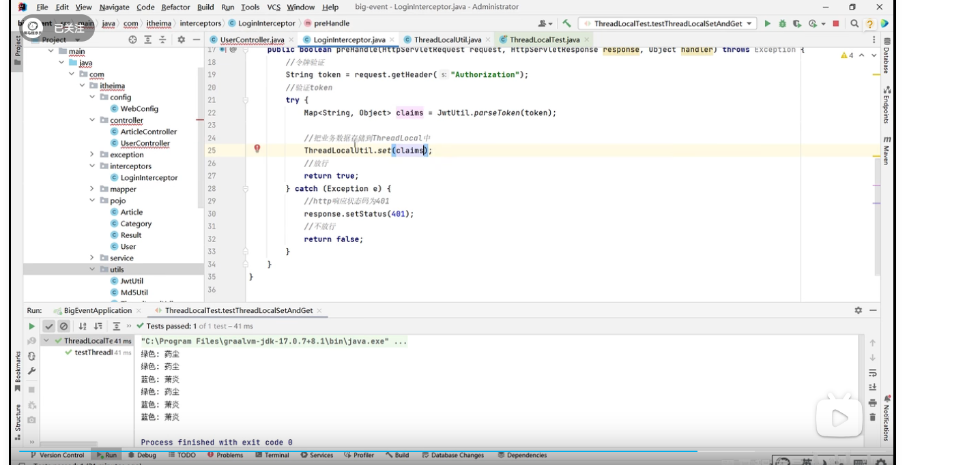Switch to ThreadLocalUtil.java tab

pos(447,40)
